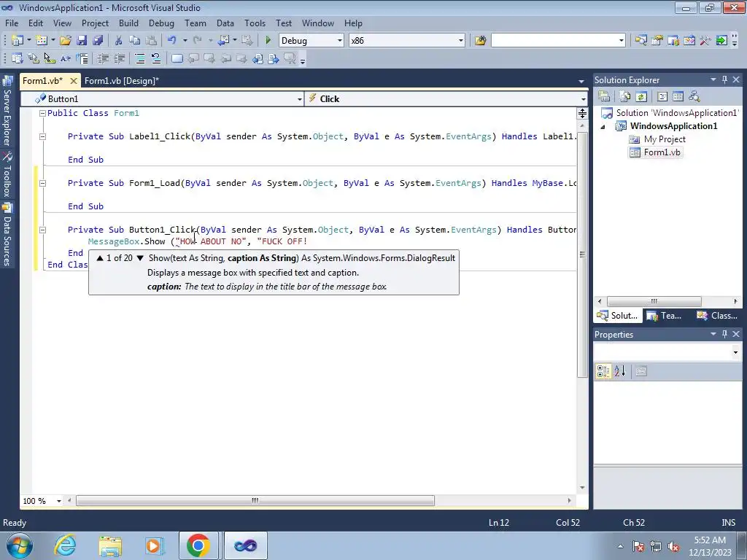This screenshot has width=747, height=560.
Task: Click the Alphabetical sort button in Properties
Action: [620, 371]
